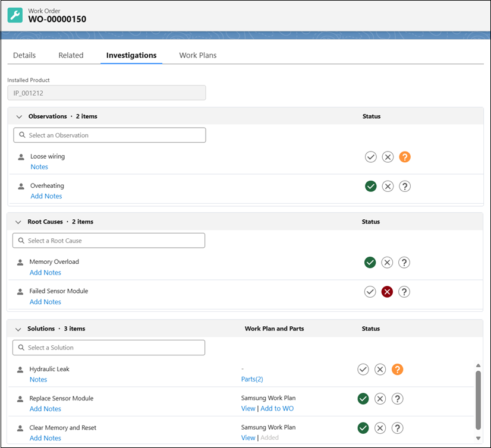Toggle Failed Sensor Module red X status
Image resolution: width=491 pixels, height=448 pixels.
click(x=387, y=292)
